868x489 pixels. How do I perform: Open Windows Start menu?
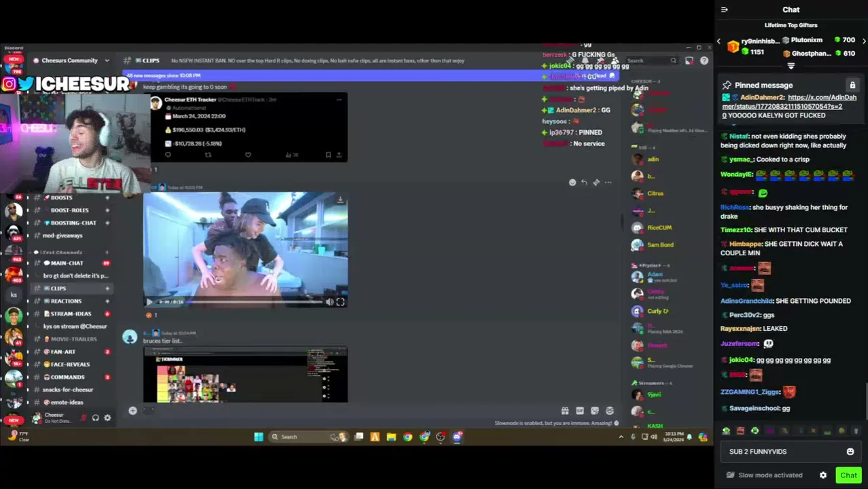pos(259,437)
